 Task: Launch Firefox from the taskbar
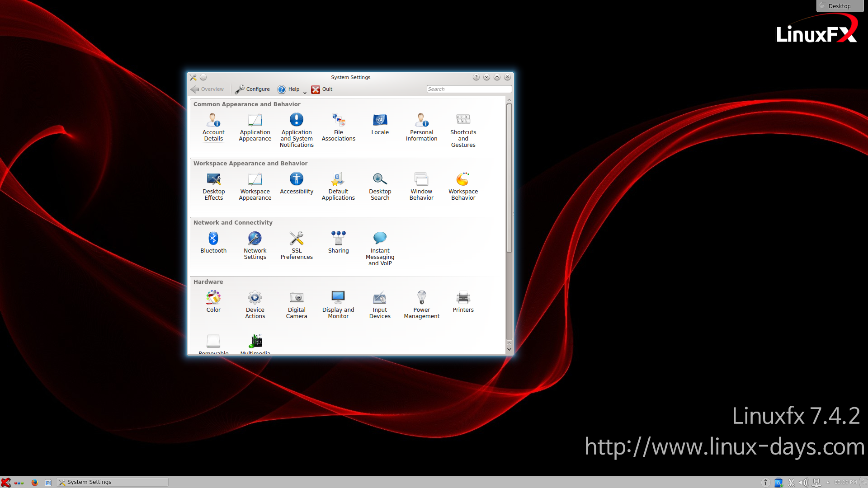click(34, 482)
